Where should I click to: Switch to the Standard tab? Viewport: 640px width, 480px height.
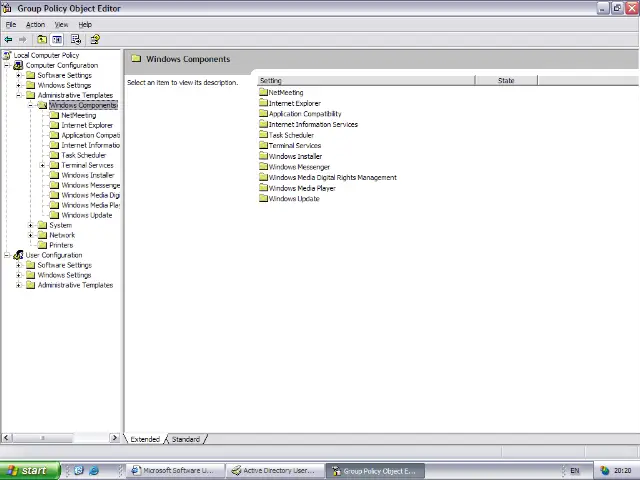coord(186,439)
